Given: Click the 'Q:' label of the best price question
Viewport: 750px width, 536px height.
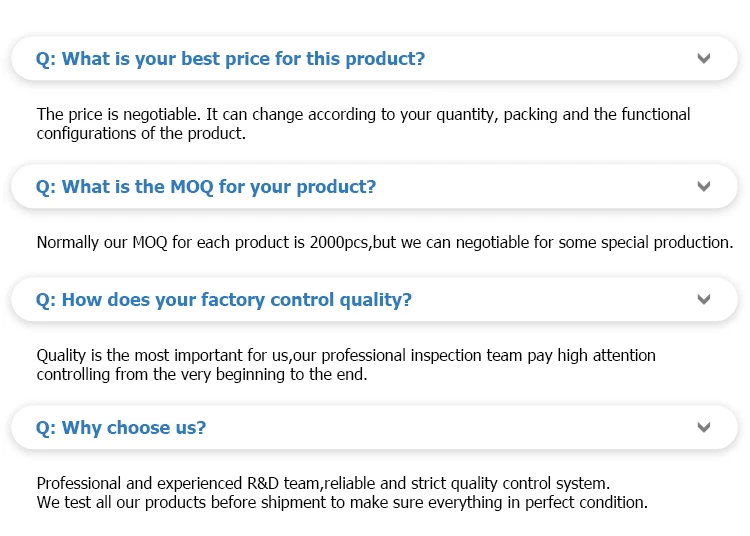Looking at the screenshot, I should pos(46,59).
